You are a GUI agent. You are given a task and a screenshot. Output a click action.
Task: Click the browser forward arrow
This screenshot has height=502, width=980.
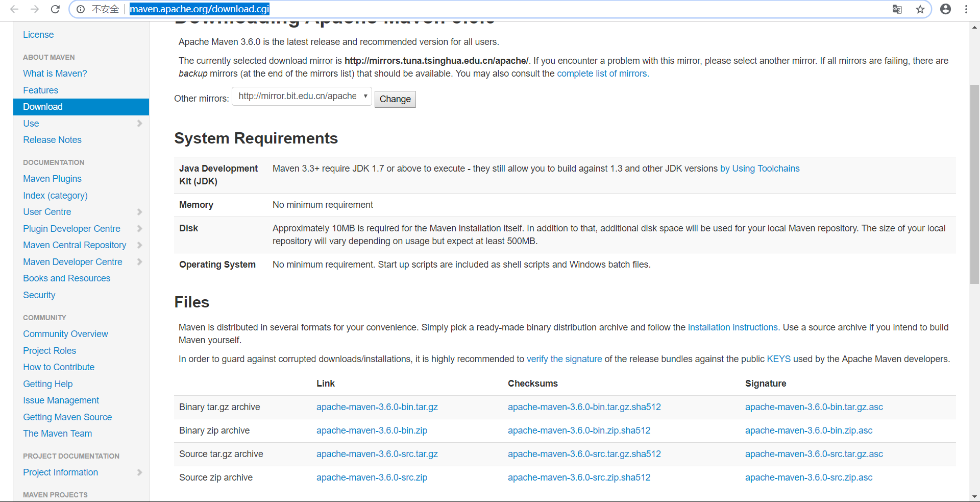pos(35,9)
